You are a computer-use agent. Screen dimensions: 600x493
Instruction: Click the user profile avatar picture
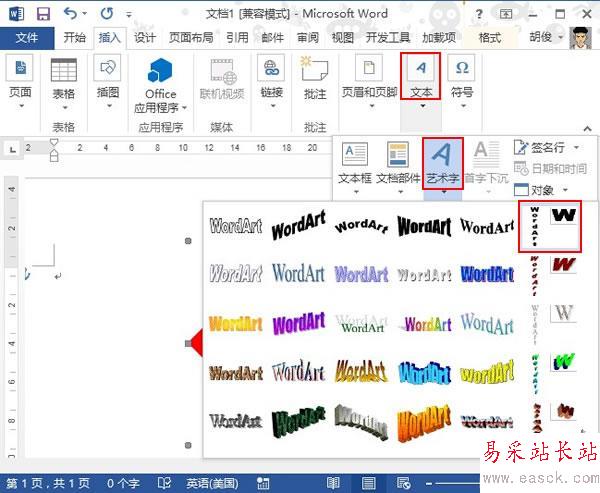pos(580,38)
